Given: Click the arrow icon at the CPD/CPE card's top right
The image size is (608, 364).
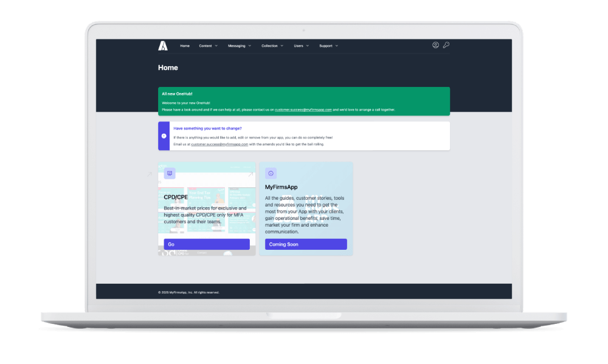Looking at the screenshot, I should pyautogui.click(x=250, y=174).
